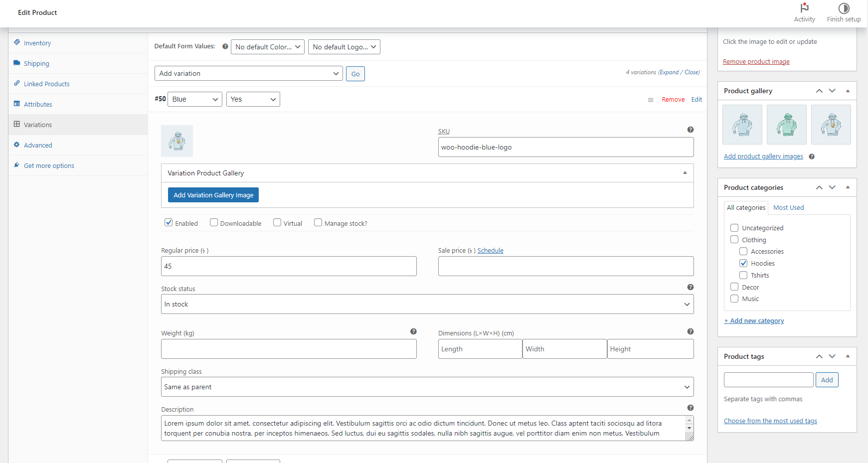Check the Decor category

click(x=734, y=287)
